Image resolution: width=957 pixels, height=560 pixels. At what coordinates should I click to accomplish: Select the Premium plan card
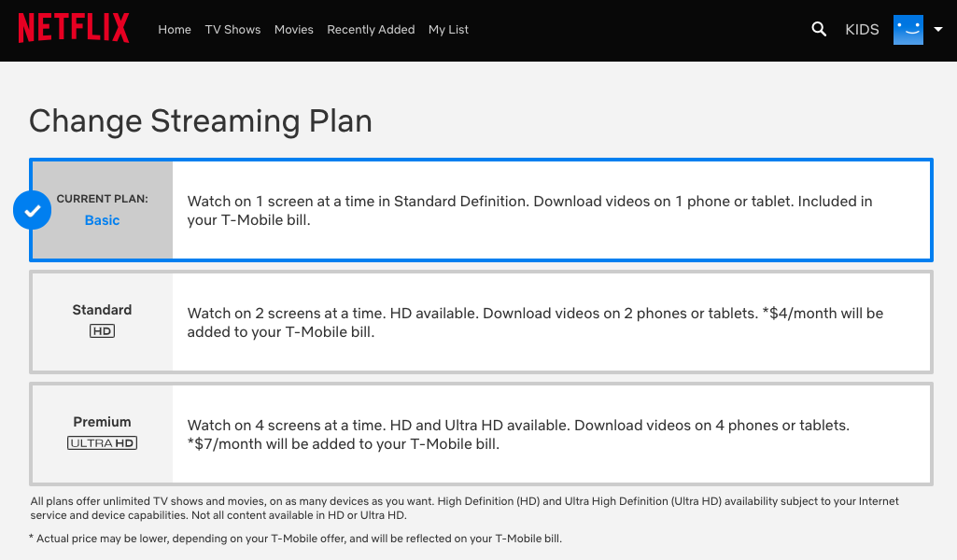pos(481,434)
